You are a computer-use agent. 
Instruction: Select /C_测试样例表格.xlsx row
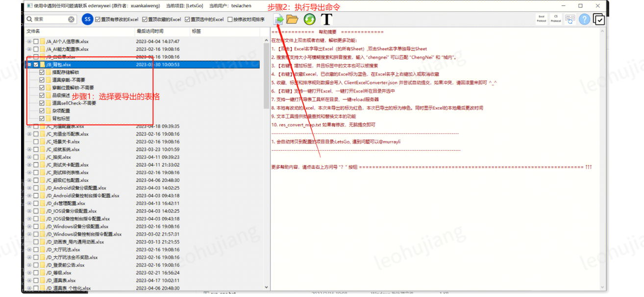click(x=142, y=173)
